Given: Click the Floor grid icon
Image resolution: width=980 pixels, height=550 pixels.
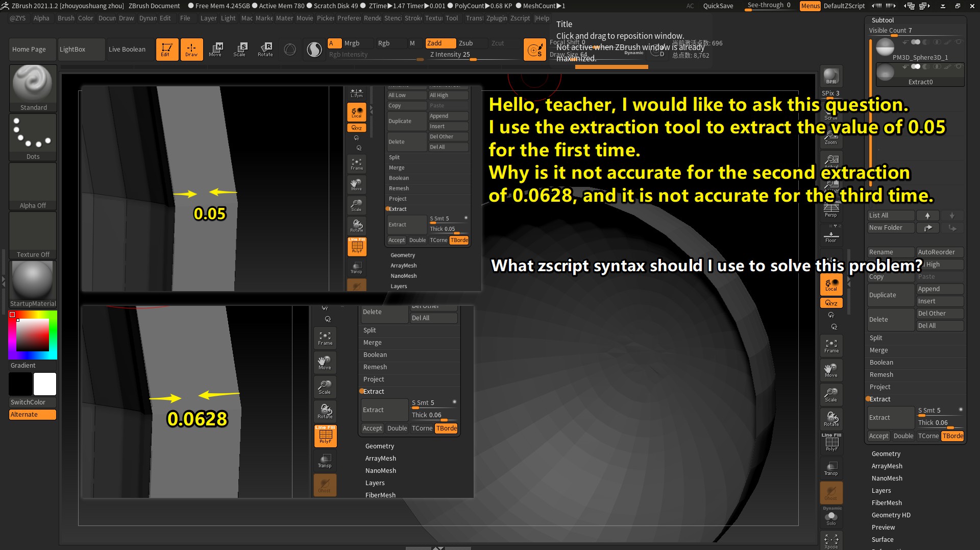Looking at the screenshot, I should tap(831, 236).
